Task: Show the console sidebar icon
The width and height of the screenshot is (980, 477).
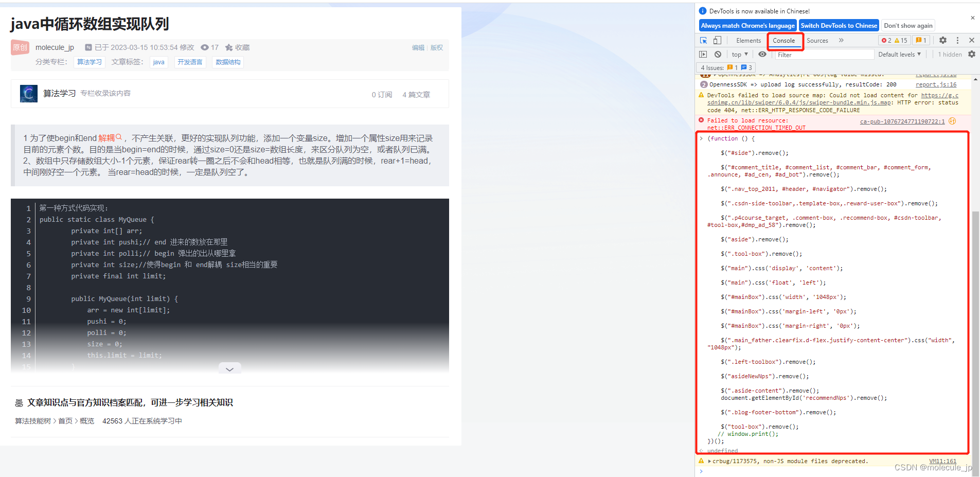Action: coord(703,54)
